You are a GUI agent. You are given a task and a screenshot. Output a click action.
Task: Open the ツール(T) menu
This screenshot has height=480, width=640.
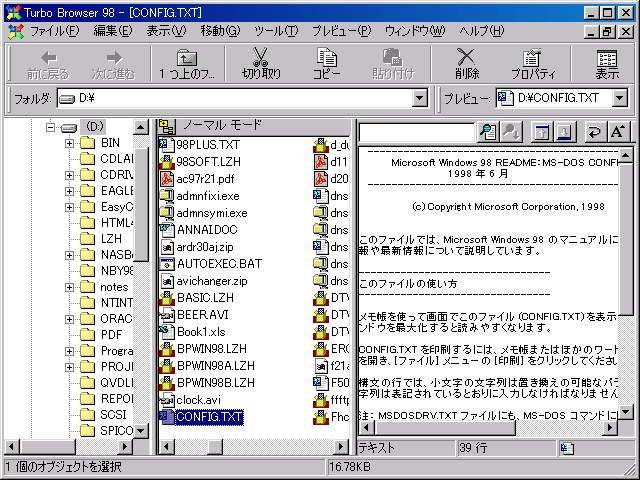(x=276, y=31)
